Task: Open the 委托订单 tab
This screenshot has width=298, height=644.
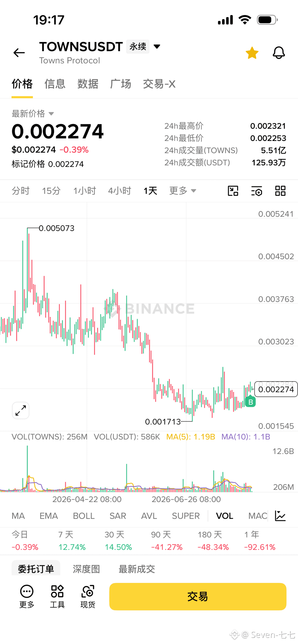Action: pyautogui.click(x=36, y=569)
